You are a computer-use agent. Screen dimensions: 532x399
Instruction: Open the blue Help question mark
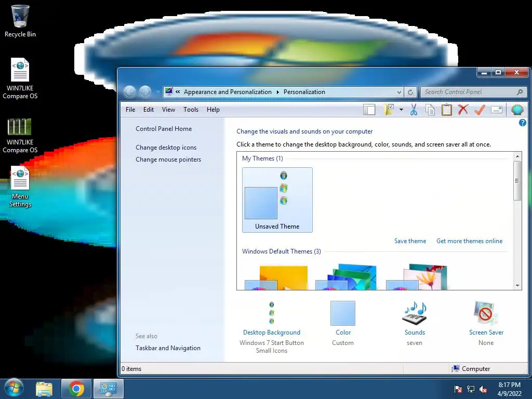coord(523,123)
